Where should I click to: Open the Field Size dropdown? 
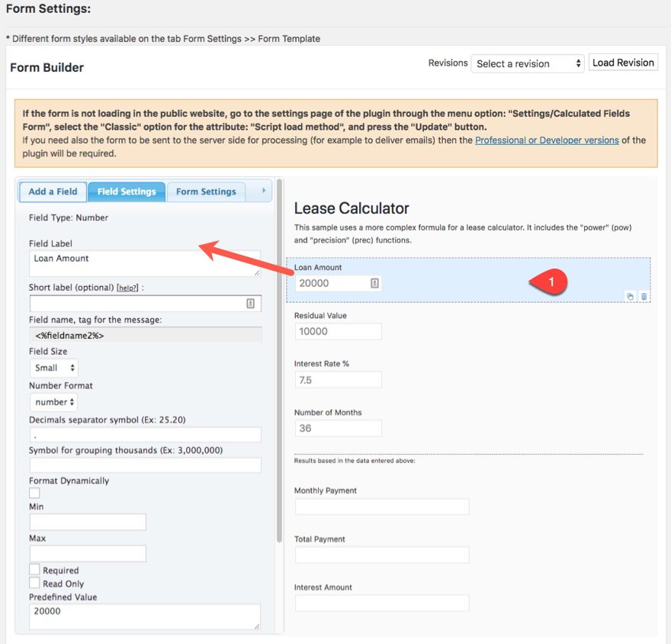[53, 368]
